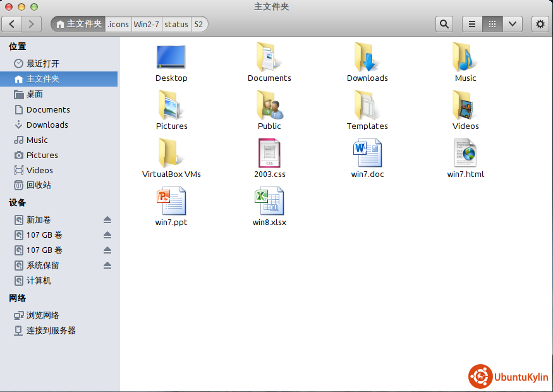
Task: Switch to list view
Action: 472,24
